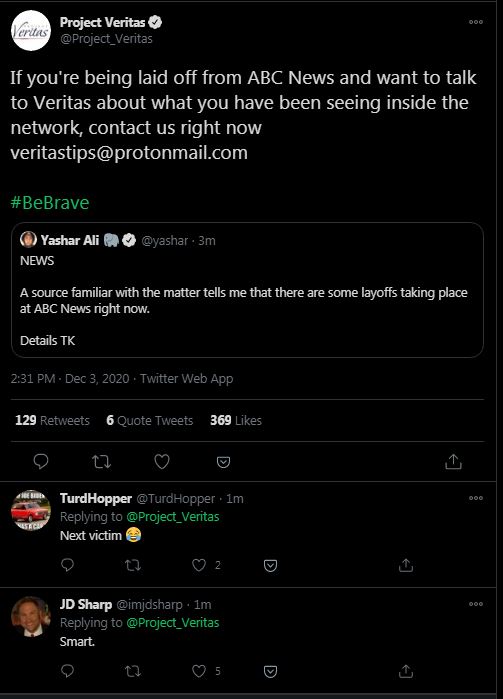Like JD Sharp's Smart reply
Image resolution: width=503 pixels, height=699 pixels.
coord(199,671)
